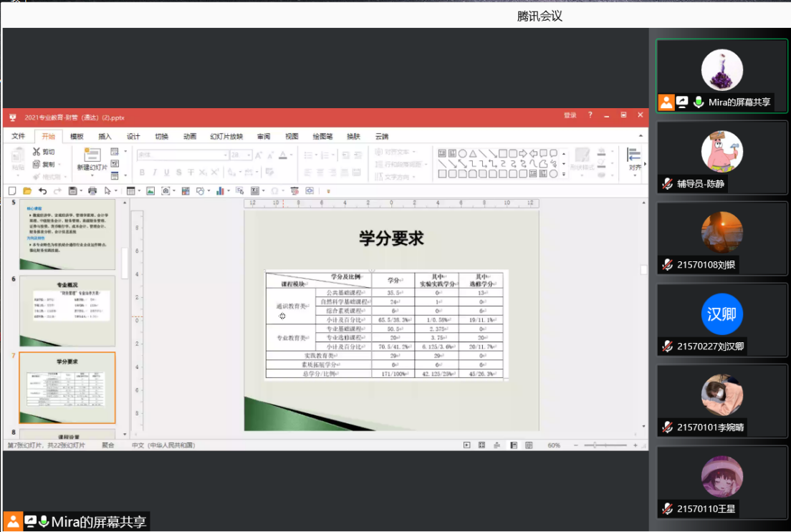This screenshot has height=532, width=791.
Task: Select the triangle shape in shapes gallery
Action: coord(473,153)
